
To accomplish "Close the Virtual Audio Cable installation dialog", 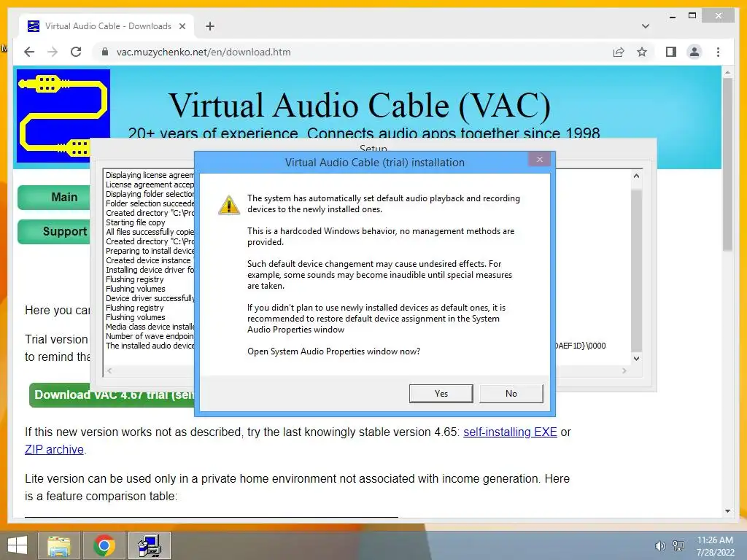I will pos(539,160).
